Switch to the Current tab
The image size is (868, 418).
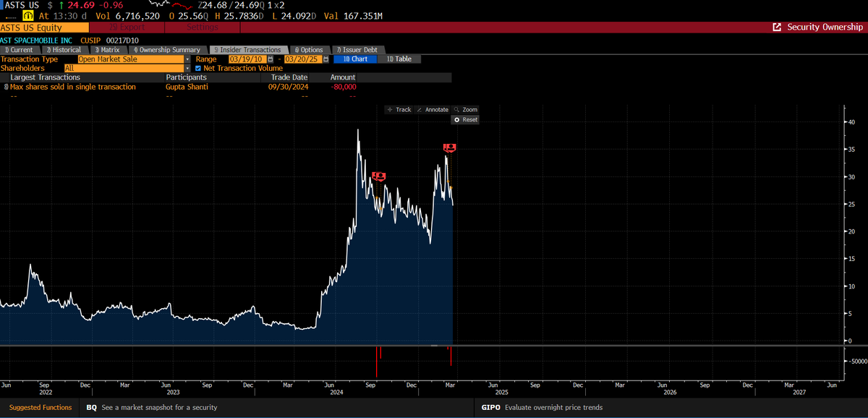19,50
